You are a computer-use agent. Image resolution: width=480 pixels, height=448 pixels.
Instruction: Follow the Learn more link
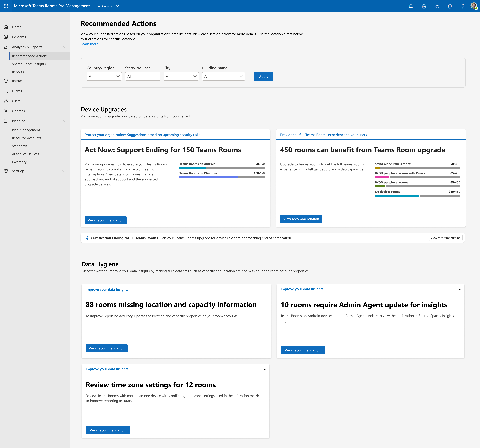pyautogui.click(x=89, y=44)
